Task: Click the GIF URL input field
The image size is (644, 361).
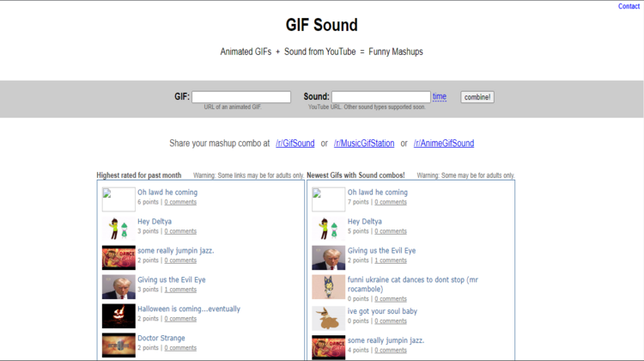Action: pos(241,97)
